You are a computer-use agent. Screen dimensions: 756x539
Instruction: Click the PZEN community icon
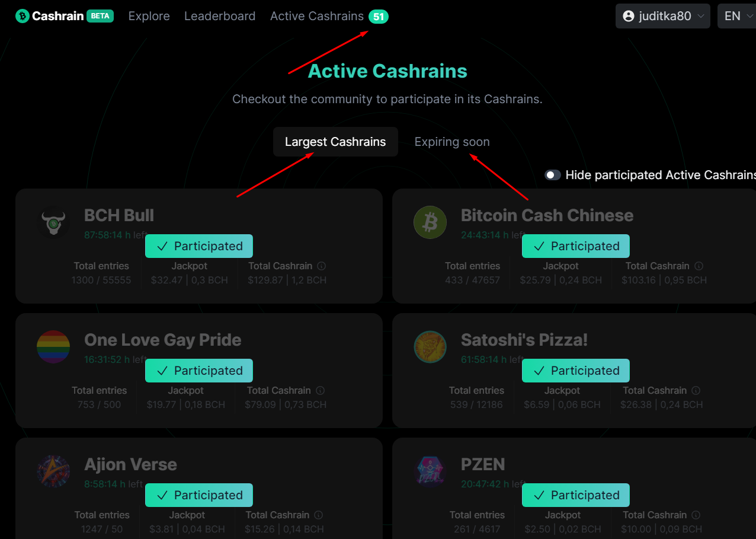pyautogui.click(x=430, y=471)
